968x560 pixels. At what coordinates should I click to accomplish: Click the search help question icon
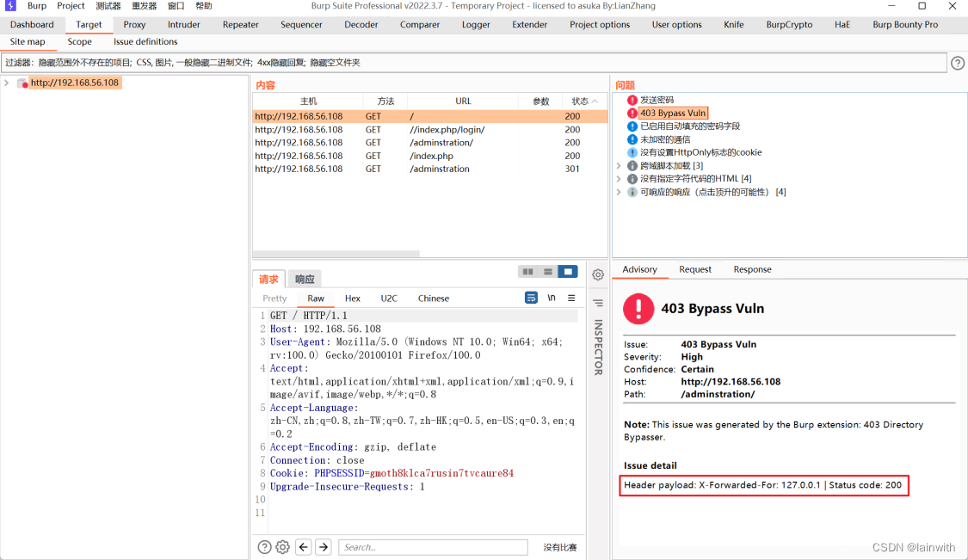(x=264, y=547)
